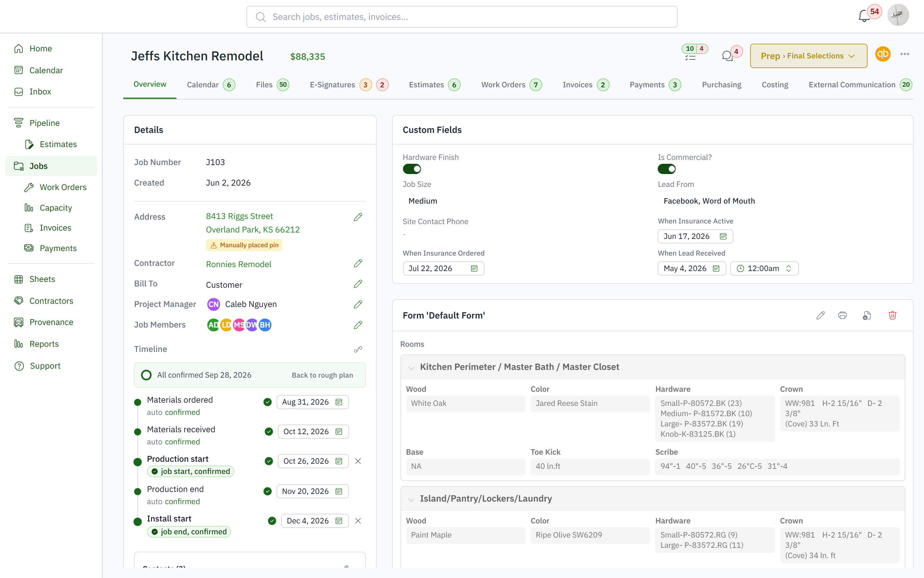Toggle Materials ordered confirmed check
Viewport: 924px width, 578px height.
267,402
